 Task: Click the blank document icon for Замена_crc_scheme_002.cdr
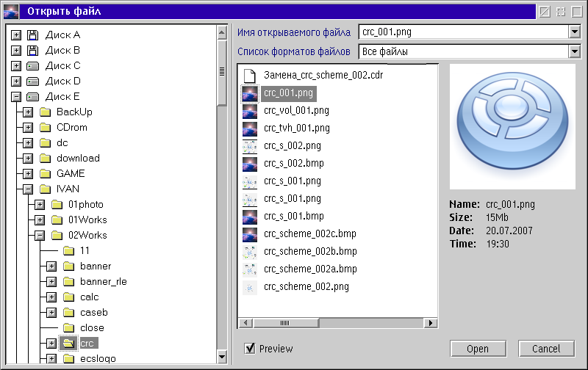[250, 75]
